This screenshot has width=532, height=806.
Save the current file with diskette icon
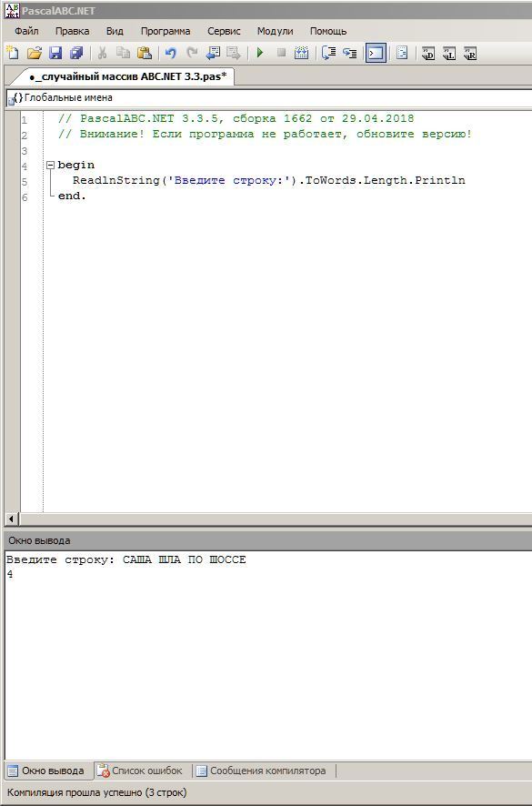click(55, 53)
